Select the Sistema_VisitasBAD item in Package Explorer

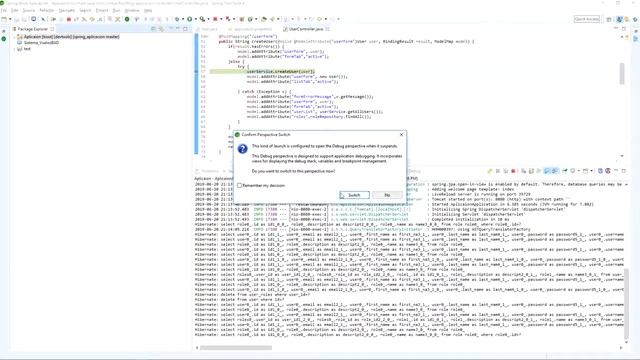click(x=41, y=42)
